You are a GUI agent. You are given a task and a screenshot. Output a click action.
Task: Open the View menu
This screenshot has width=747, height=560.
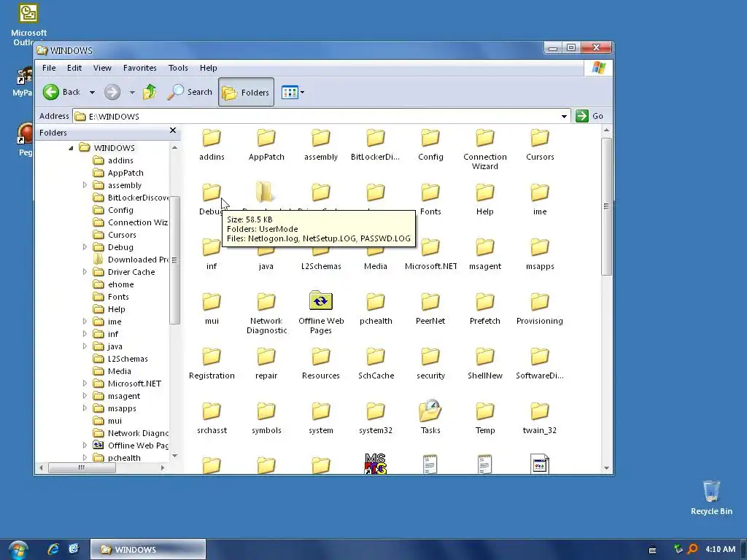click(102, 68)
